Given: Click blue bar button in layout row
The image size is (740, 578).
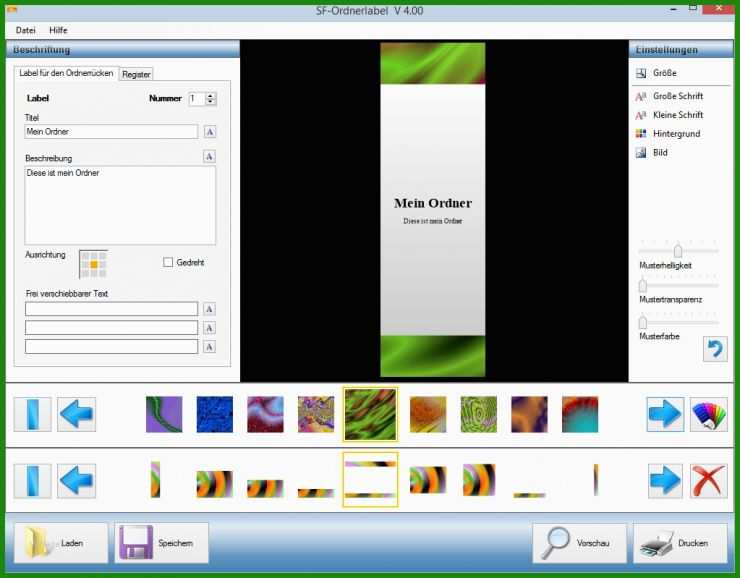Looking at the screenshot, I should 33,481.
